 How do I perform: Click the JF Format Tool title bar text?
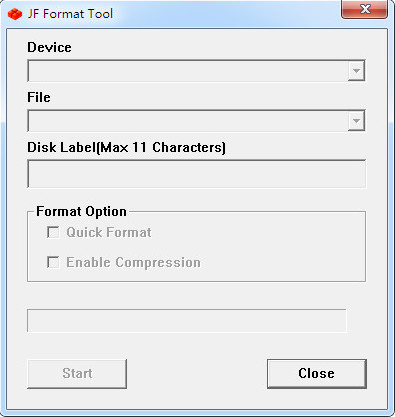tap(70, 14)
